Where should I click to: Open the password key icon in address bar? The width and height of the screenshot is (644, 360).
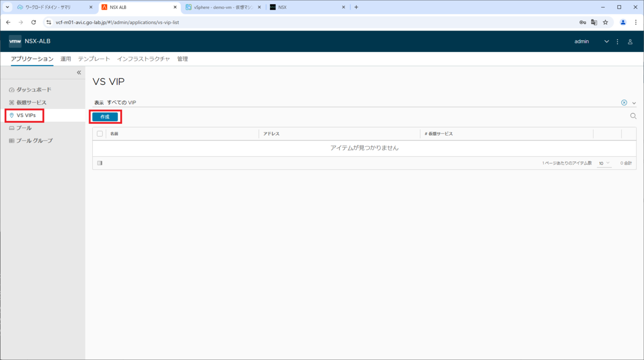click(x=582, y=23)
